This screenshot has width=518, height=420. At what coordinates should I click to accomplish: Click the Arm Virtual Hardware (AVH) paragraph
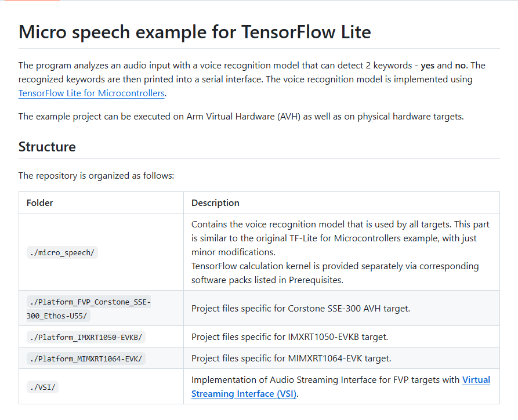(241, 117)
